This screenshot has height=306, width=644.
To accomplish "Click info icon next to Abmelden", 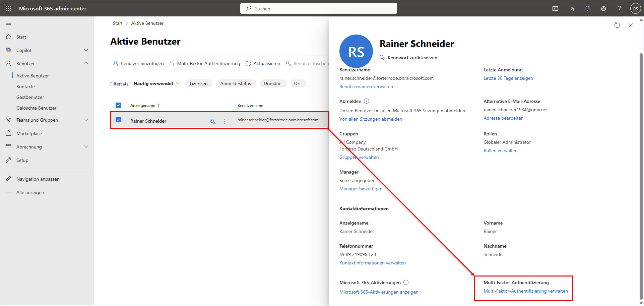I will point(367,101).
